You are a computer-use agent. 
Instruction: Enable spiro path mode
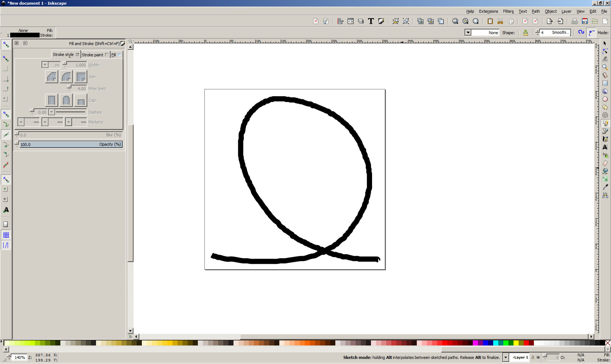581,32
